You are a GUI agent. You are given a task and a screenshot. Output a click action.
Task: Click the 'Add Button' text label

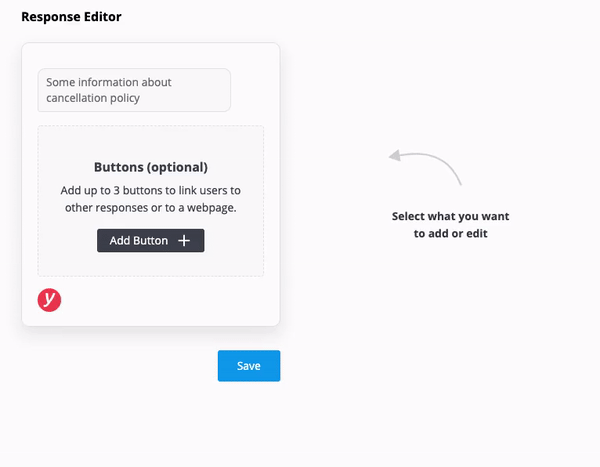[x=138, y=241]
